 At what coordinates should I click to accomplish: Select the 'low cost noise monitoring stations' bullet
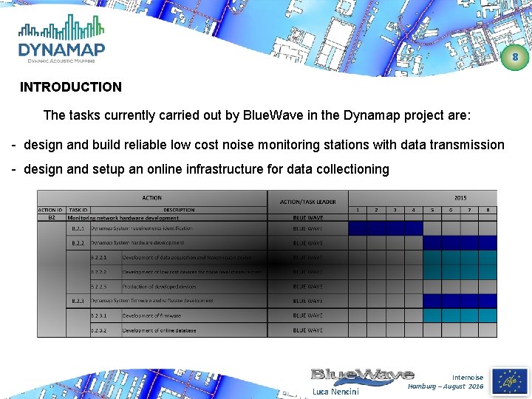(x=264, y=145)
